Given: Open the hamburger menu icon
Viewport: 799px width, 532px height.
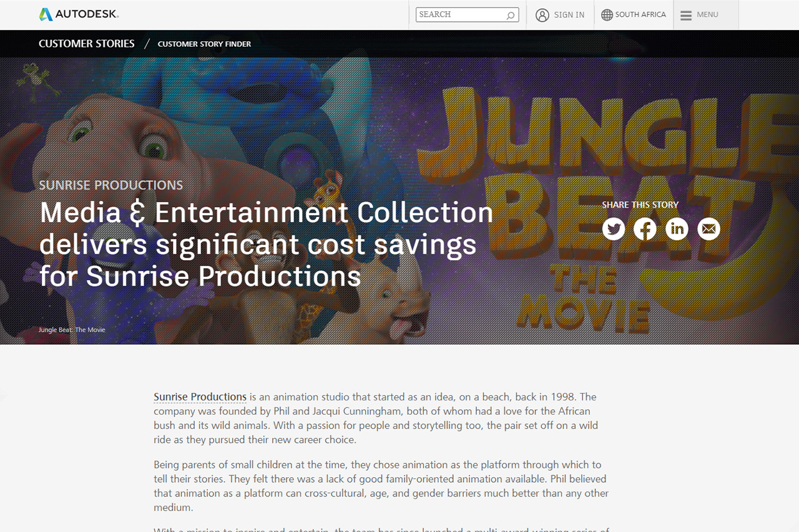Looking at the screenshot, I should click(x=686, y=15).
